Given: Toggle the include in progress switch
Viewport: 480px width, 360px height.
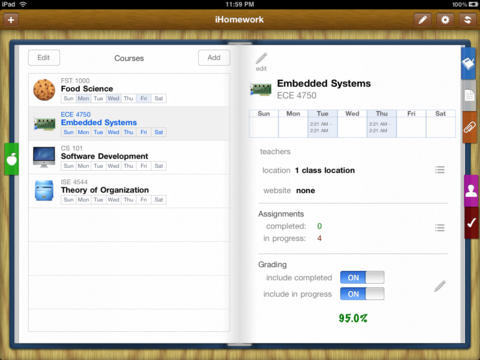Looking at the screenshot, I should click(362, 294).
